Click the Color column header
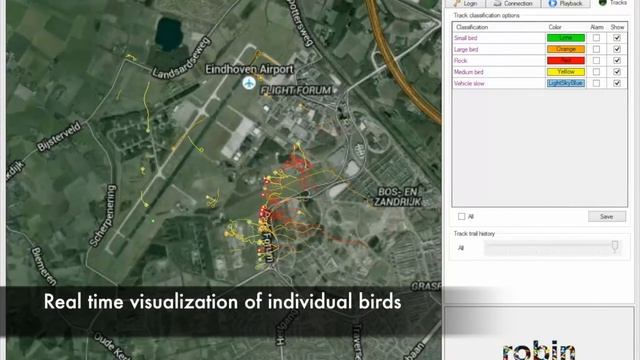Screen dimensions: 640x360 click(x=555, y=27)
